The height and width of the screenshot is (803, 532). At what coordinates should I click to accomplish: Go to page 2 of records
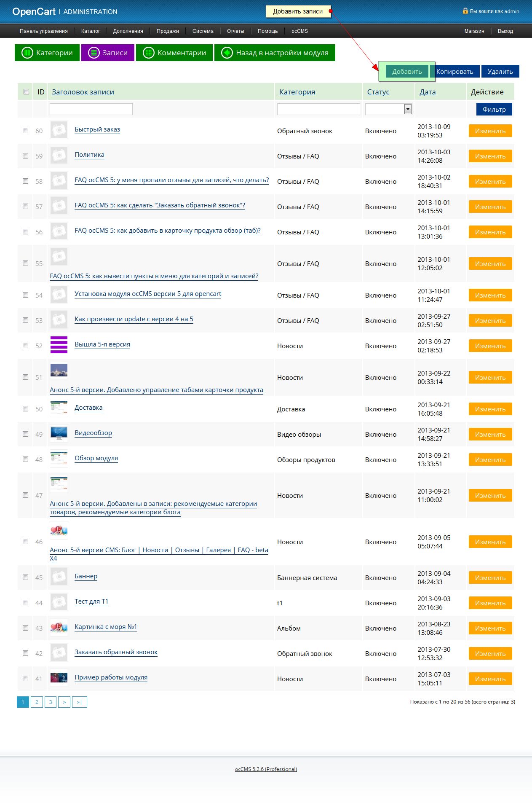37,702
